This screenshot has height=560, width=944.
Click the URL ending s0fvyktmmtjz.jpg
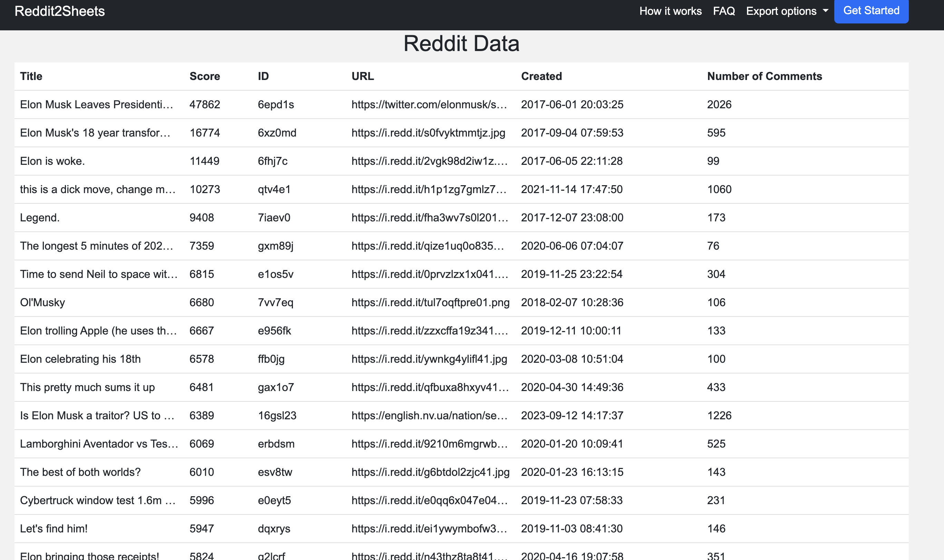[x=428, y=133]
